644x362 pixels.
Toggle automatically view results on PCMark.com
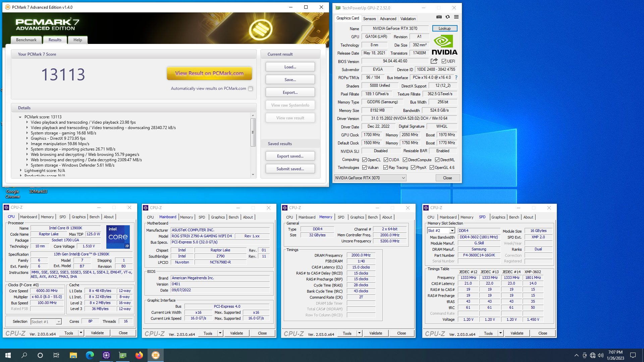point(250,88)
